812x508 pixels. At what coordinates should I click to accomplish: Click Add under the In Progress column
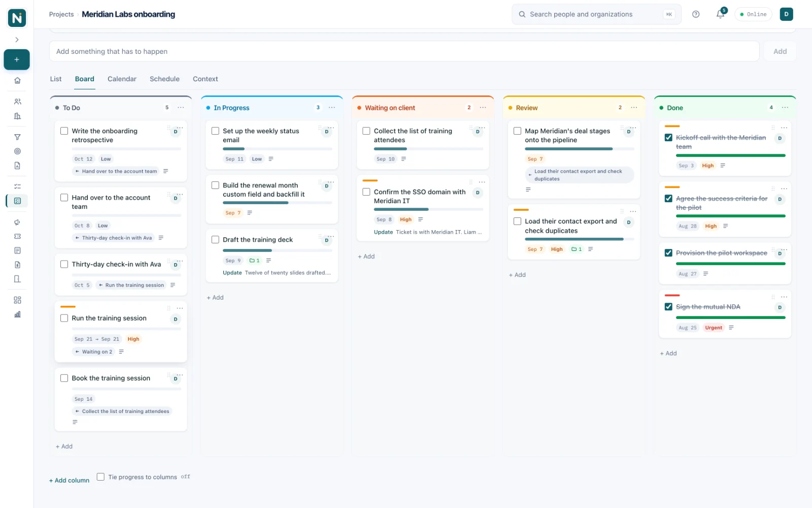[x=215, y=297]
